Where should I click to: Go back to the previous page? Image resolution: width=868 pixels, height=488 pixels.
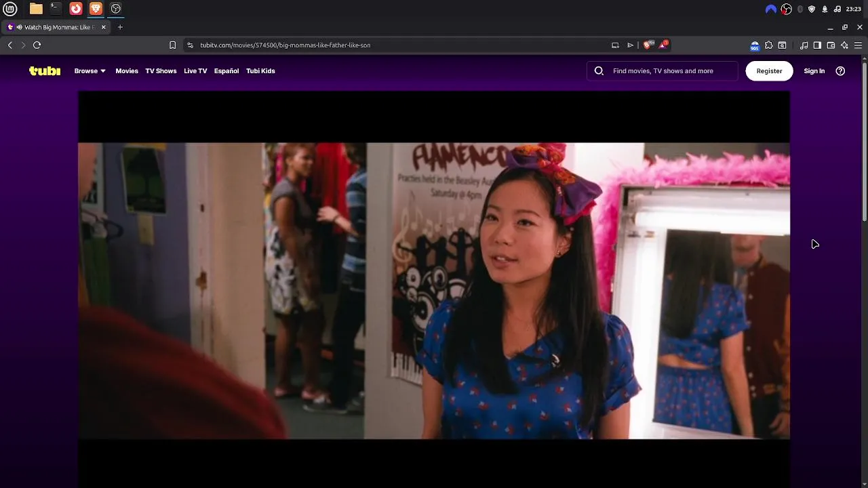click(x=10, y=45)
